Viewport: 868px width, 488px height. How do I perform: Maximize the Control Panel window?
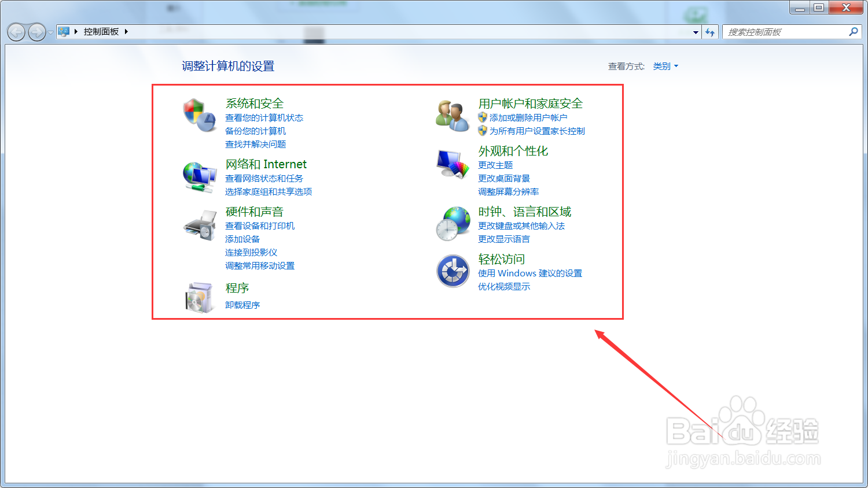[x=819, y=8]
